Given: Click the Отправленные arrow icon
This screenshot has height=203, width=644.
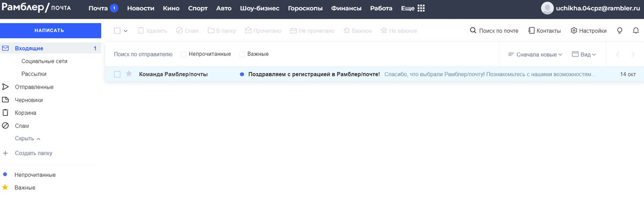Looking at the screenshot, I should click(x=6, y=87).
